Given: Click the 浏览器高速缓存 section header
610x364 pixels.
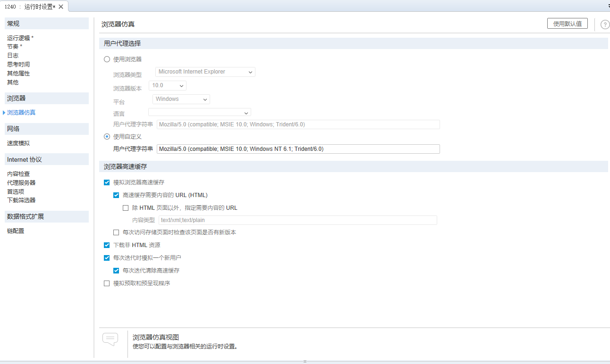Looking at the screenshot, I should click(354, 167).
